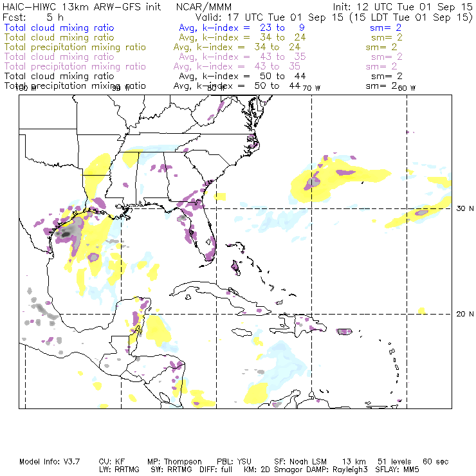Viewport: 476px width, 476px height.
Task: Click the blue "sm= 2" value
Action: click(x=385, y=28)
